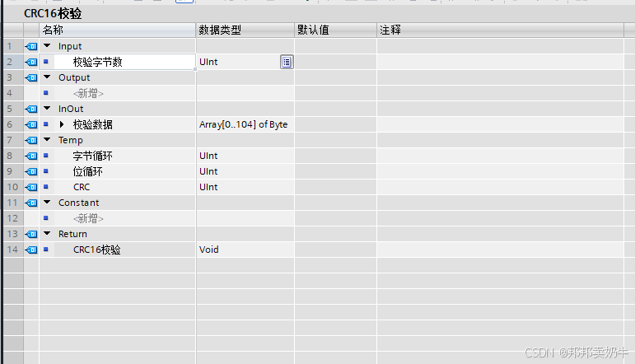Click the tag icon of Output row
The width and height of the screenshot is (635, 364).
(31, 77)
